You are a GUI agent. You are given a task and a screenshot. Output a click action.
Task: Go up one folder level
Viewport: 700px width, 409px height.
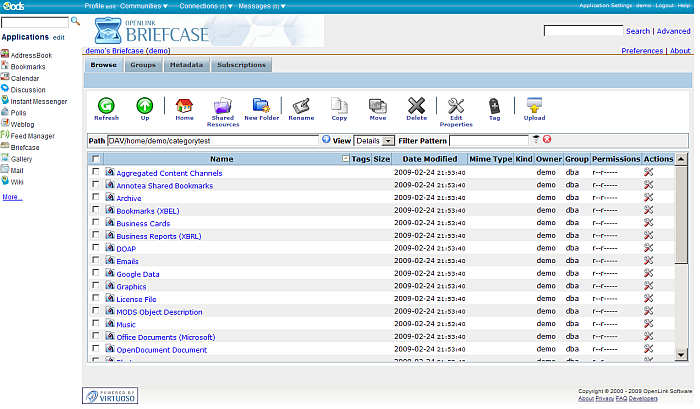pos(144,105)
